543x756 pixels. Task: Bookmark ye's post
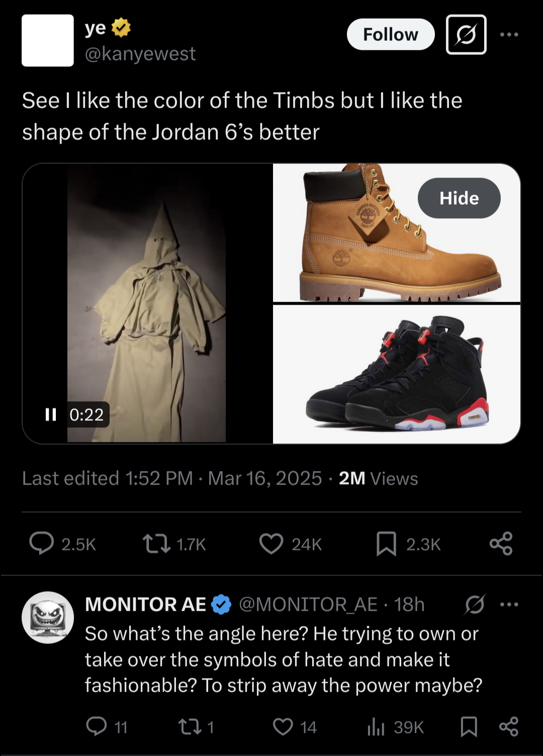(x=386, y=543)
